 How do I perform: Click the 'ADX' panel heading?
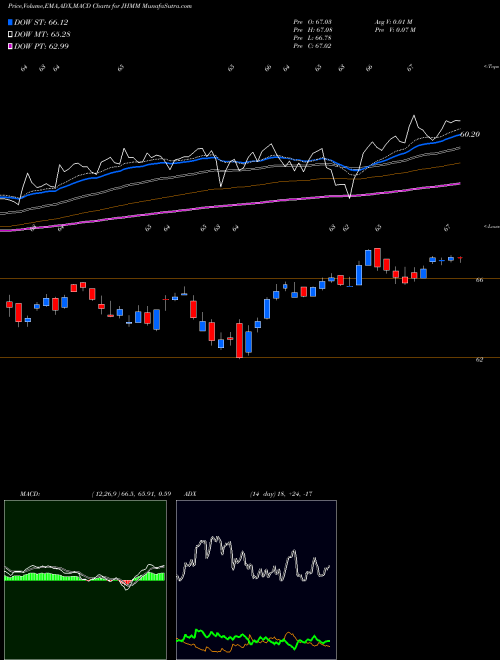click(x=191, y=494)
